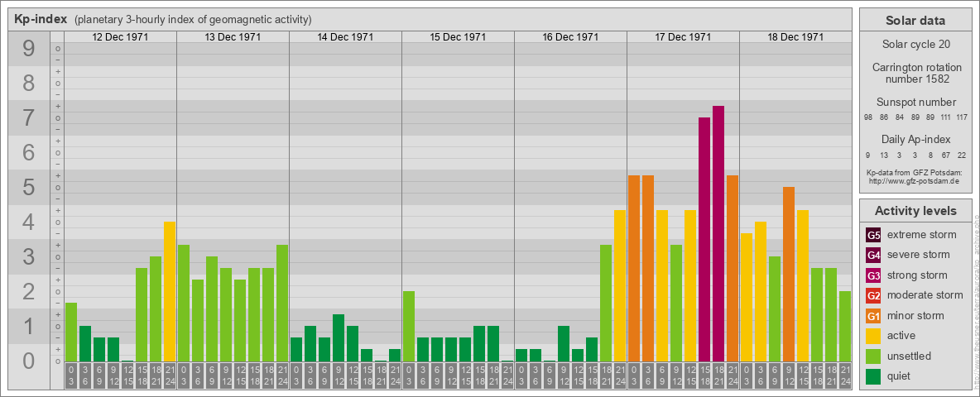
Task: Click the light green bar on 16 Dec 18-21
Action: click(x=606, y=304)
